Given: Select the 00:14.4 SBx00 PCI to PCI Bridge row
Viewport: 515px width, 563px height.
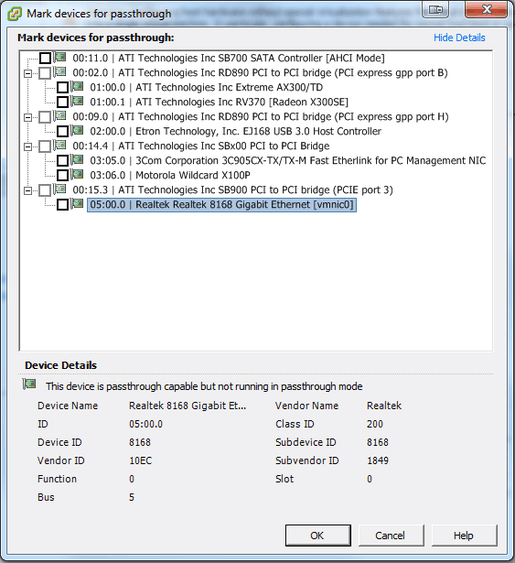Looking at the screenshot, I should tap(201, 146).
